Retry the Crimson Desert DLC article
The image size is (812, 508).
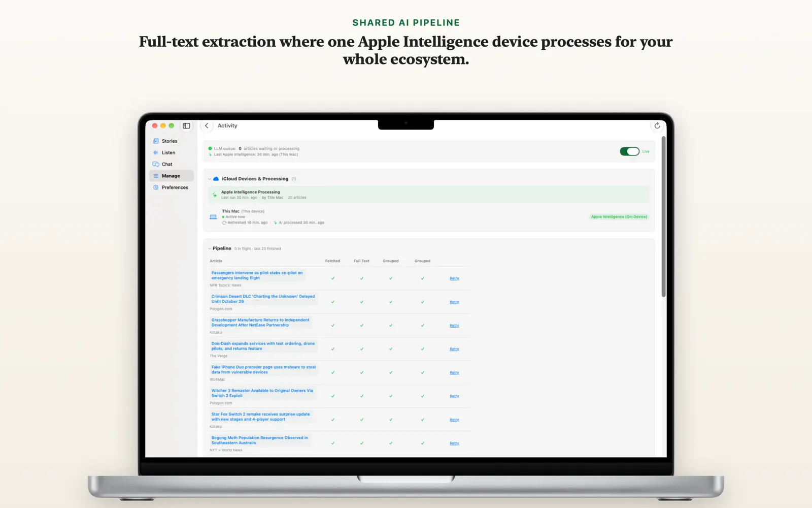click(x=454, y=302)
